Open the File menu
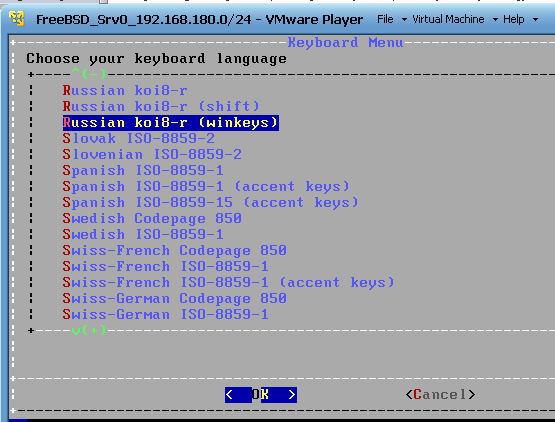 click(x=385, y=19)
